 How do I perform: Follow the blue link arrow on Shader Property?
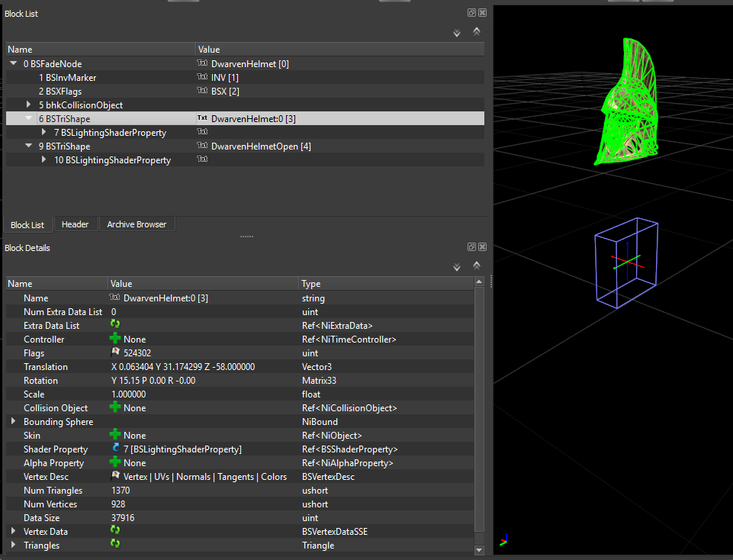point(115,449)
